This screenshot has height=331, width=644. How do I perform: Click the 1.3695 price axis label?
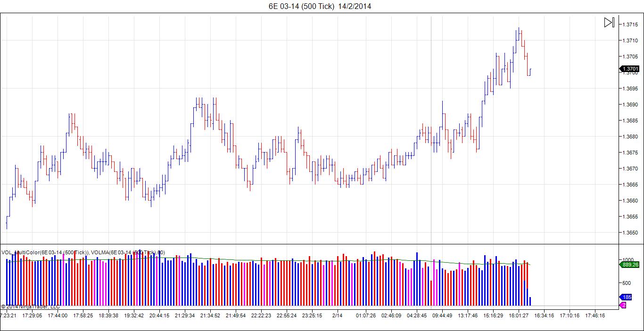coord(631,89)
